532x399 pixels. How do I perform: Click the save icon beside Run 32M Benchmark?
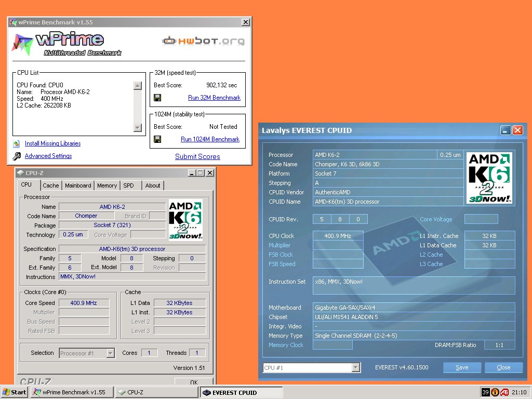(157, 98)
